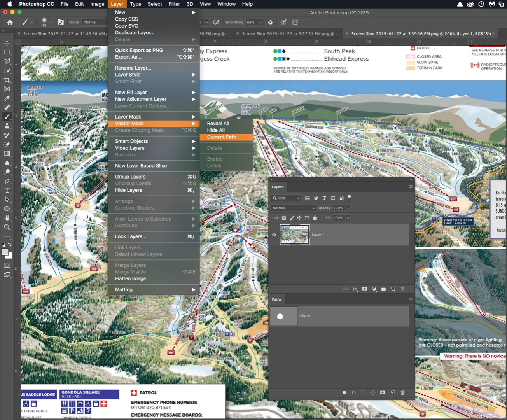Delete layer using Layers panel trash icon

(402, 289)
